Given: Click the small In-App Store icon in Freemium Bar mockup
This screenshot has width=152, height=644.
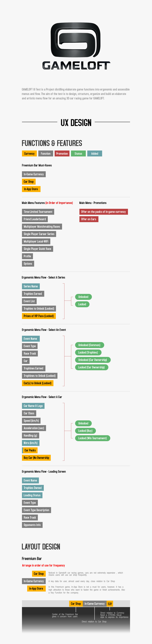Looking at the screenshot, I should pyautogui.click(x=110, y=604).
